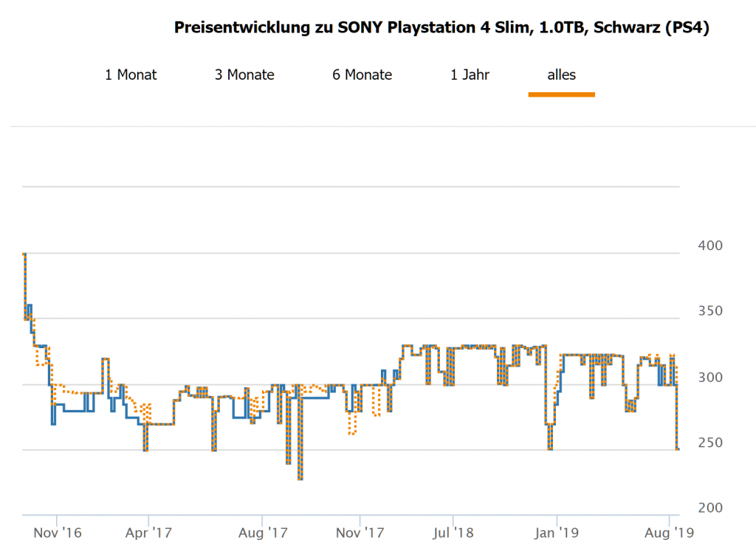Select the '1 Monat' time range tab
This screenshot has width=756, height=551.
pyautogui.click(x=131, y=74)
